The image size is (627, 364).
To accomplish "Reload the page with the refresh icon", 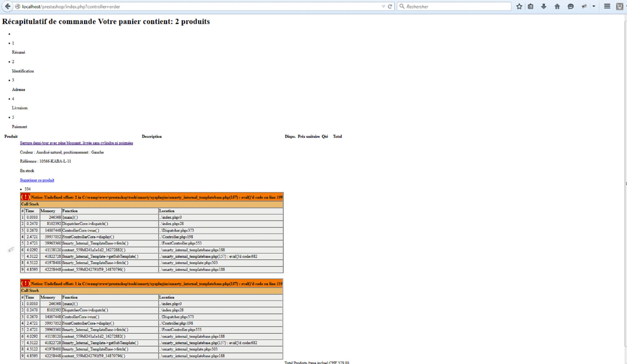I will [x=390, y=7].
